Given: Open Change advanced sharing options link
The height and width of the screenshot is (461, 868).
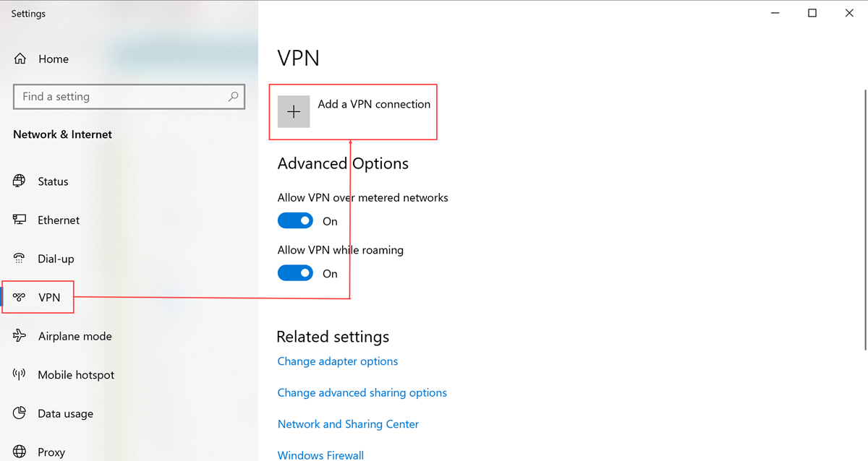Looking at the screenshot, I should tap(362, 393).
